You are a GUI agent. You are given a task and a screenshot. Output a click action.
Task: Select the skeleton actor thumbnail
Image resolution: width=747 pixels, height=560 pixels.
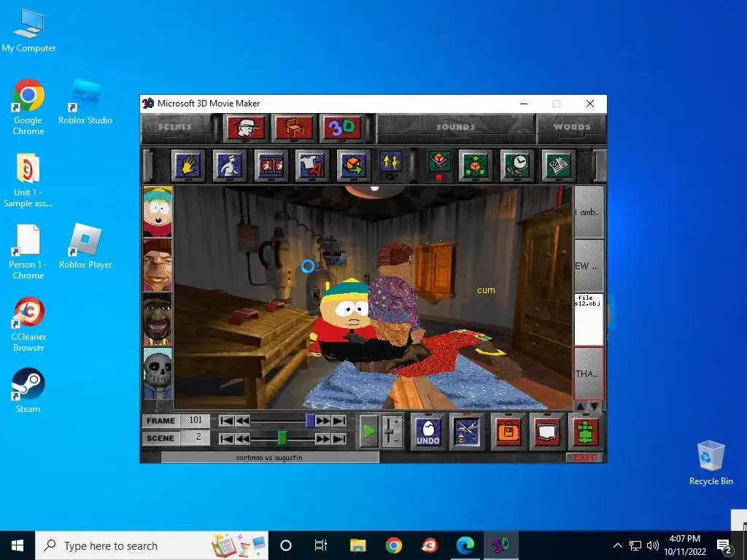(158, 373)
